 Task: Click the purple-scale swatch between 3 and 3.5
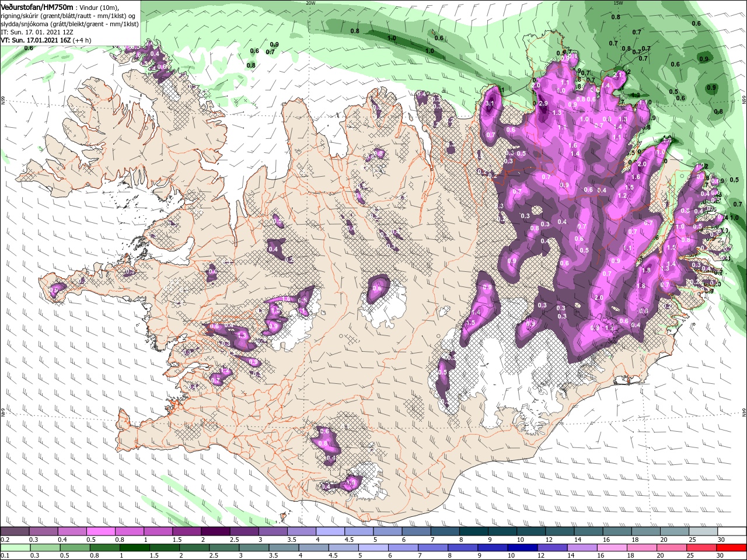tap(273, 531)
